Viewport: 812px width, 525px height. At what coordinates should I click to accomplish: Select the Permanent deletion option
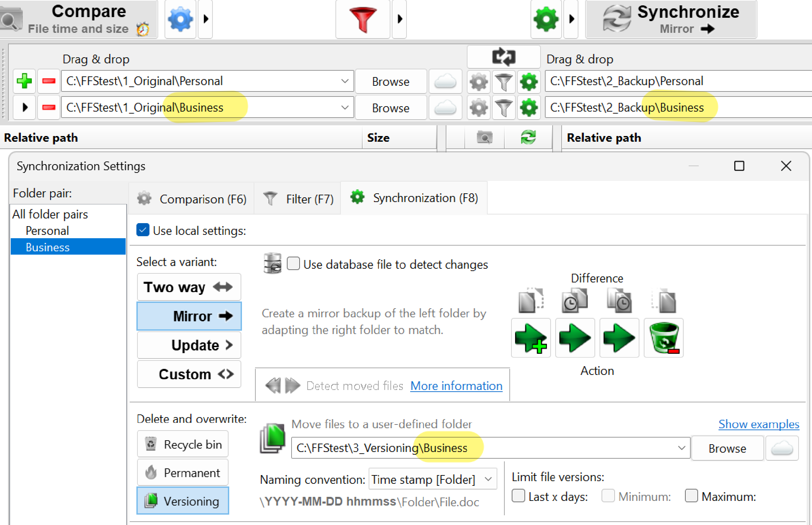(x=183, y=472)
